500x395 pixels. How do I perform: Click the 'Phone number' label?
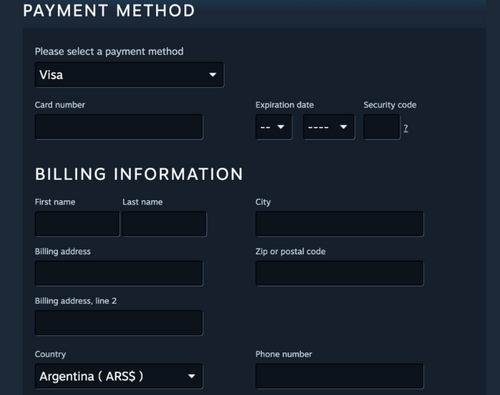pyautogui.click(x=284, y=354)
